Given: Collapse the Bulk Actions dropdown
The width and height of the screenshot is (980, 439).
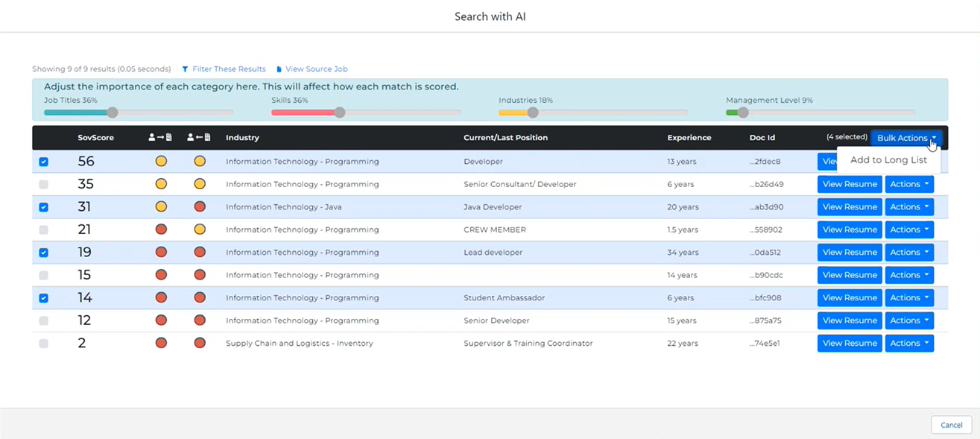Looking at the screenshot, I should click(906, 138).
